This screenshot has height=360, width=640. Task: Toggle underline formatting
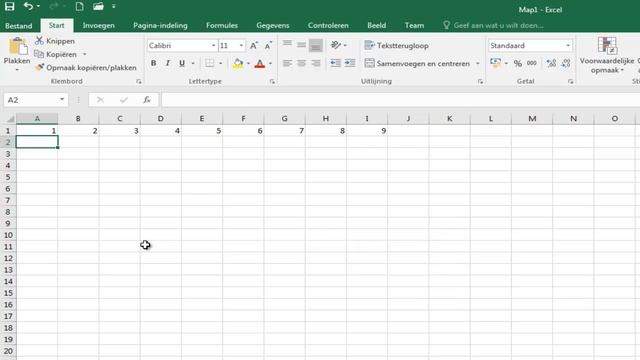pos(182,63)
